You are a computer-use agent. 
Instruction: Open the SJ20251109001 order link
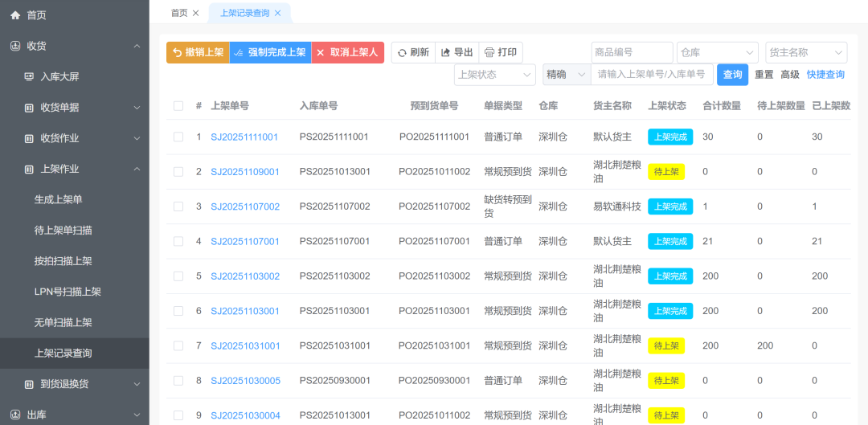tap(245, 172)
